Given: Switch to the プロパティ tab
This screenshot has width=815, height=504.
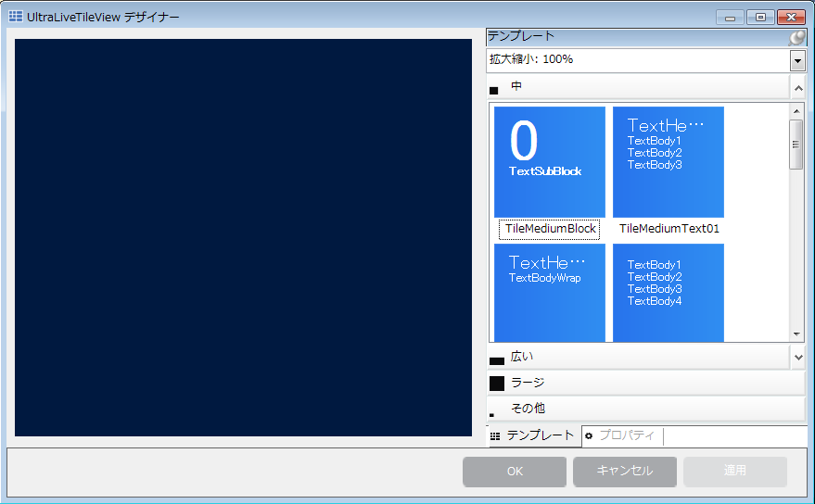Looking at the screenshot, I should click(x=623, y=436).
